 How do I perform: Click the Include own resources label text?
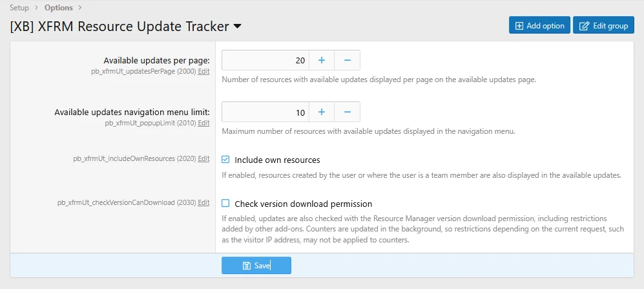[x=277, y=160]
